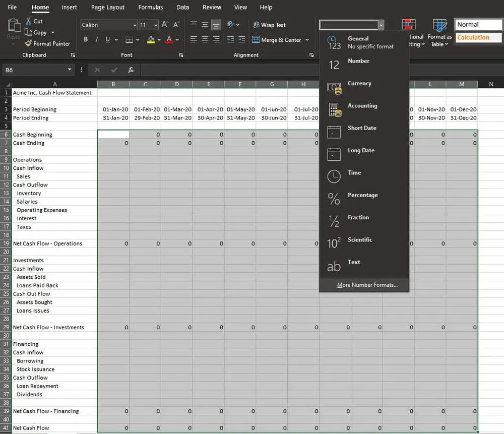Click the Increase Indent icon
This screenshot has height=434, width=504.
(x=241, y=40)
